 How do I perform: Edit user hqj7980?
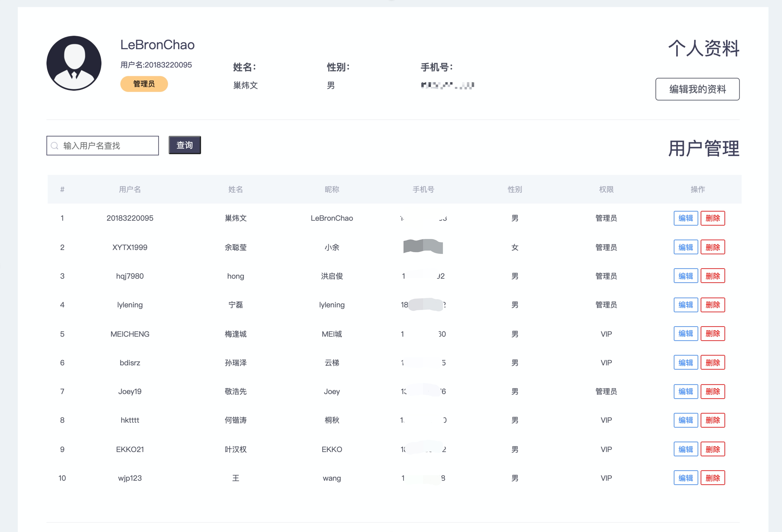686,276
